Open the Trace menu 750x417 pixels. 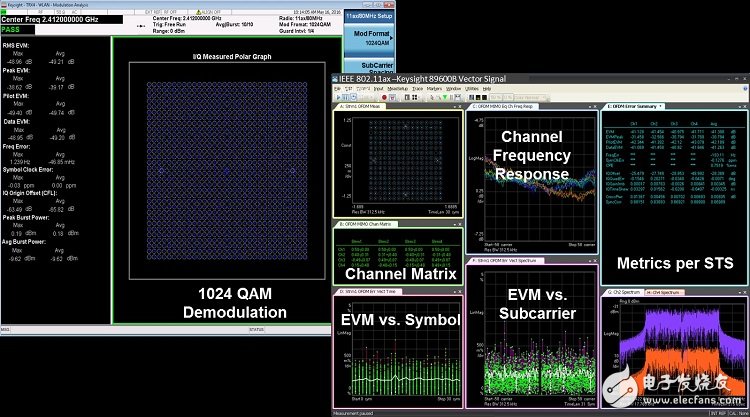coord(417,89)
